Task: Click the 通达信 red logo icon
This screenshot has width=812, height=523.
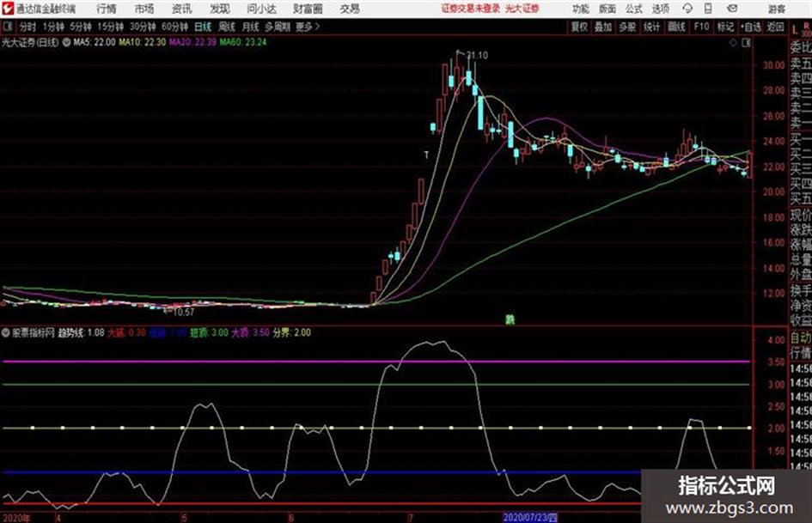Action: pos(8,9)
